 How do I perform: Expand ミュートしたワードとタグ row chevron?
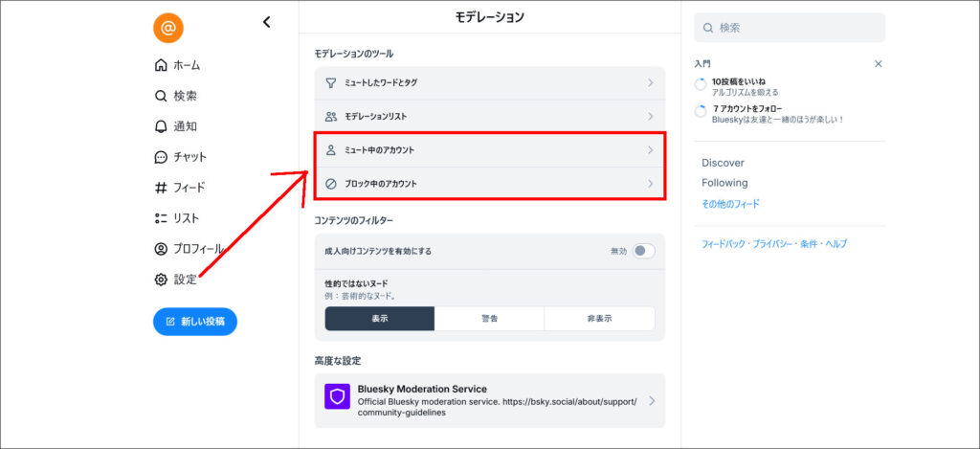tap(650, 83)
